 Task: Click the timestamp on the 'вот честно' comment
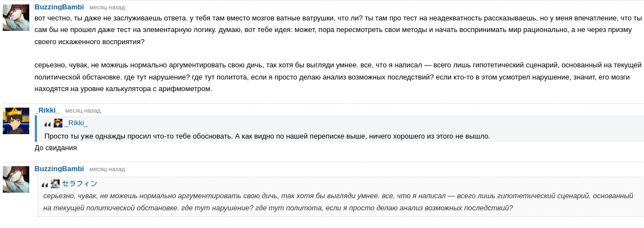[107, 7]
